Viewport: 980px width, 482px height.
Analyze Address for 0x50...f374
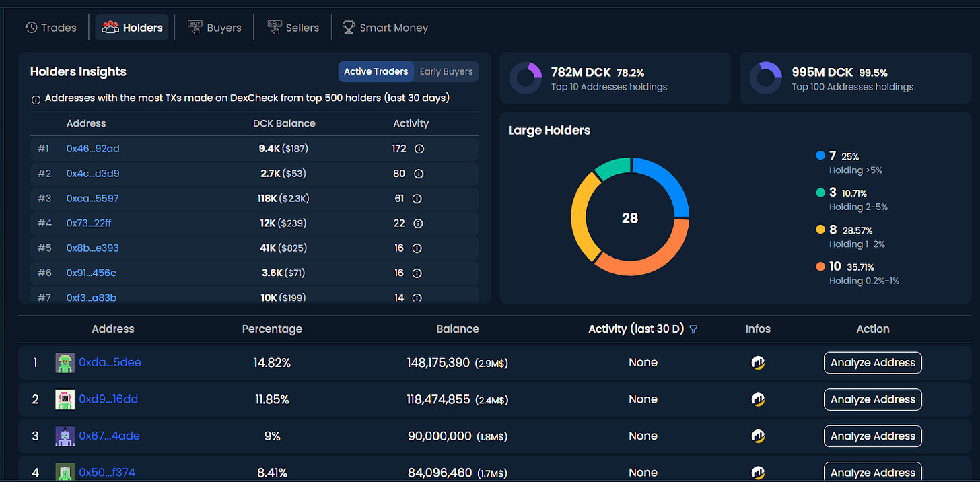(873, 473)
